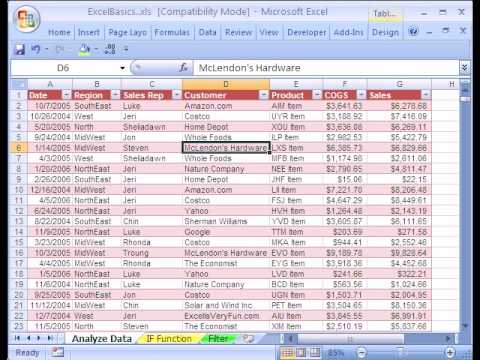Open the Developer ribbon tab

point(307,32)
